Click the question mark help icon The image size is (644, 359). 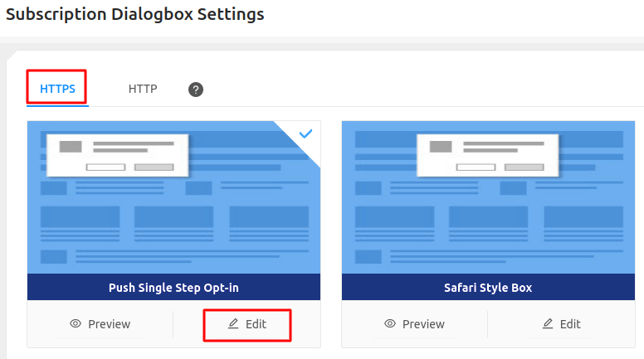pos(196,90)
